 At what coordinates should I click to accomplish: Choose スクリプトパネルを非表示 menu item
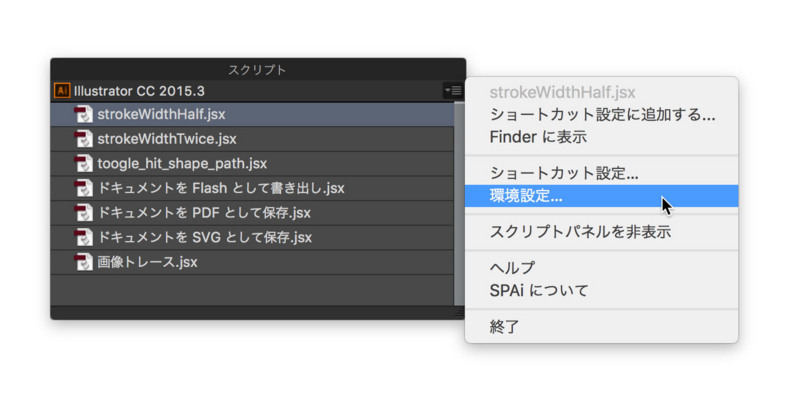point(602,232)
